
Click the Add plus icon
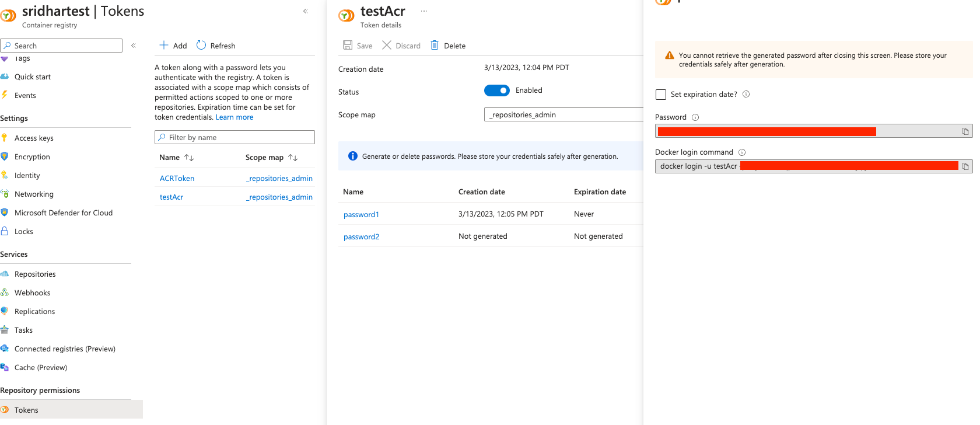tap(164, 46)
